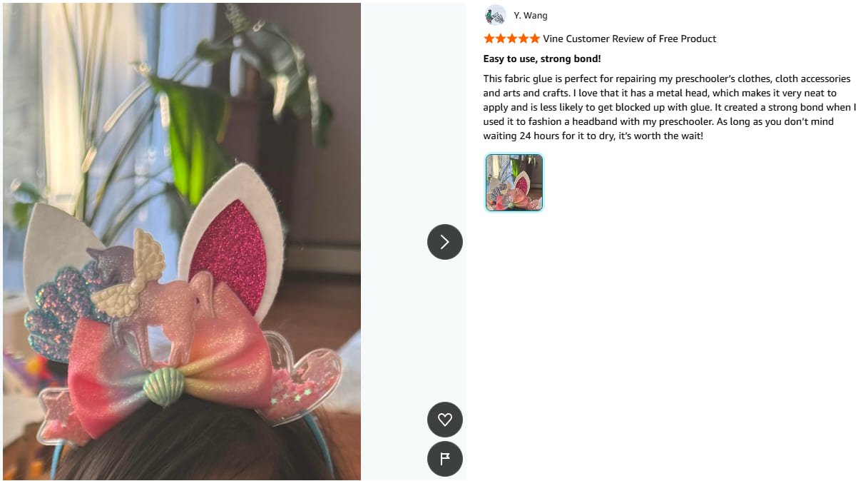Click the review body paragraph text

[670, 107]
